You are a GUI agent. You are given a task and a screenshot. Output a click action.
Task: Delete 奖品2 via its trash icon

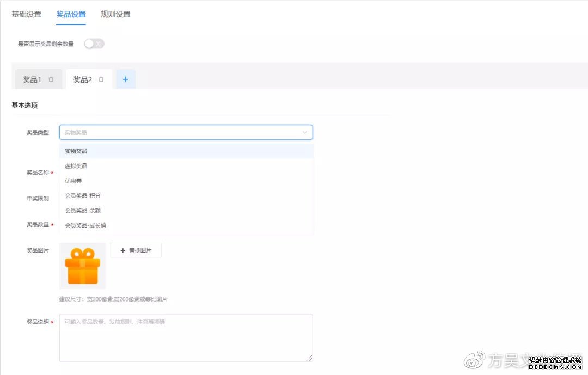[x=101, y=79]
